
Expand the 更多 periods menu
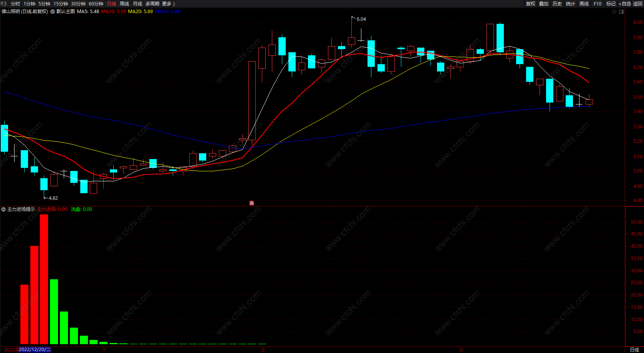pyautogui.click(x=169, y=4)
